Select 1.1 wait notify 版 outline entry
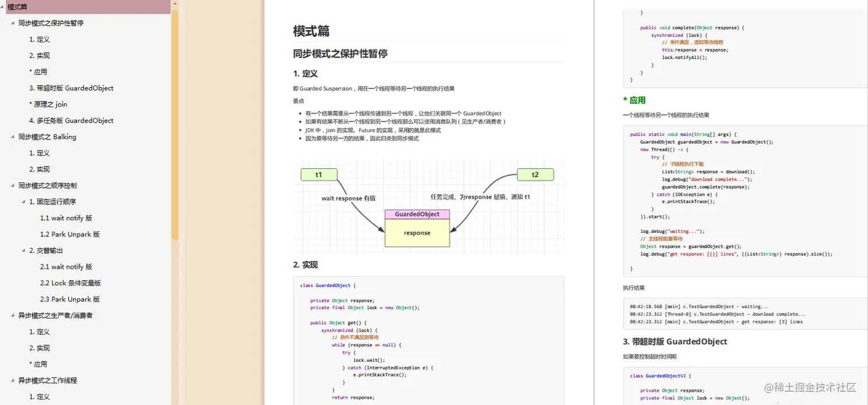 (x=66, y=218)
